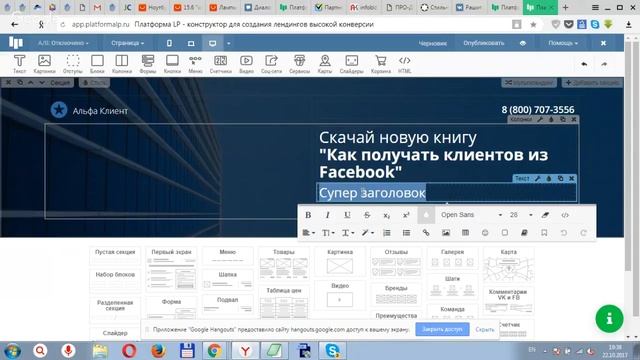Choose the Пустая секция template
Image resolution: width=640 pixels, height=360 pixels.
pyautogui.click(x=115, y=256)
